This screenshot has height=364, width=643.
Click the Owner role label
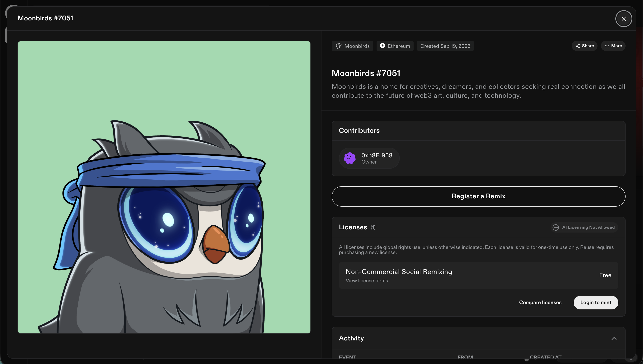(x=369, y=162)
